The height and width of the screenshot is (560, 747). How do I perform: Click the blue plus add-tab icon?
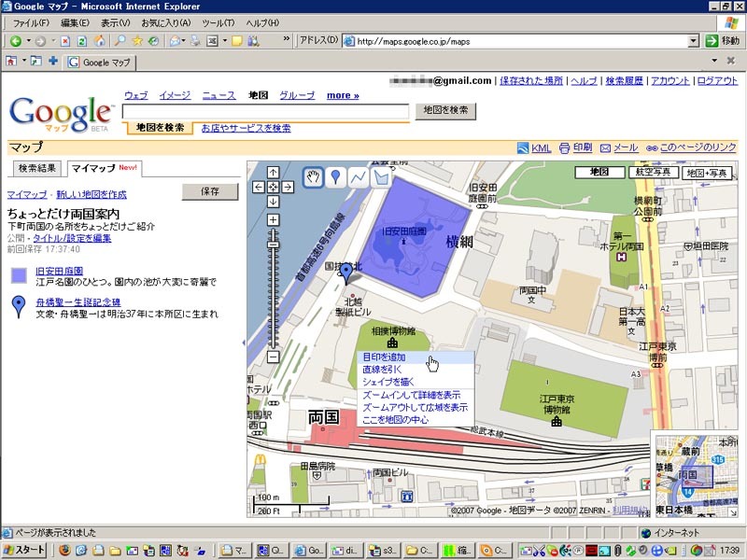[53, 61]
